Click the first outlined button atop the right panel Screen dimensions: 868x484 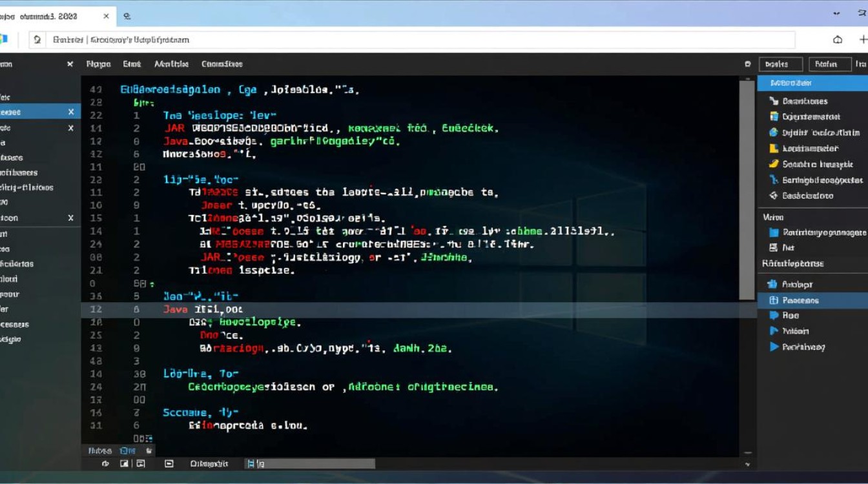780,64
